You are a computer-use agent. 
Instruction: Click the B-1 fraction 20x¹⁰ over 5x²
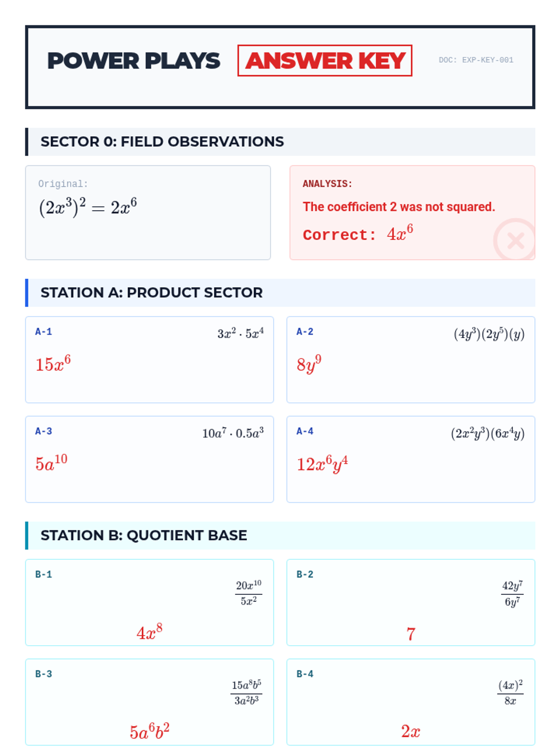248,593
